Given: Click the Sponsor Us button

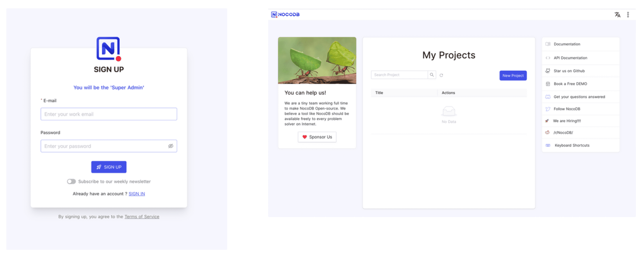Looking at the screenshot, I should [x=317, y=137].
